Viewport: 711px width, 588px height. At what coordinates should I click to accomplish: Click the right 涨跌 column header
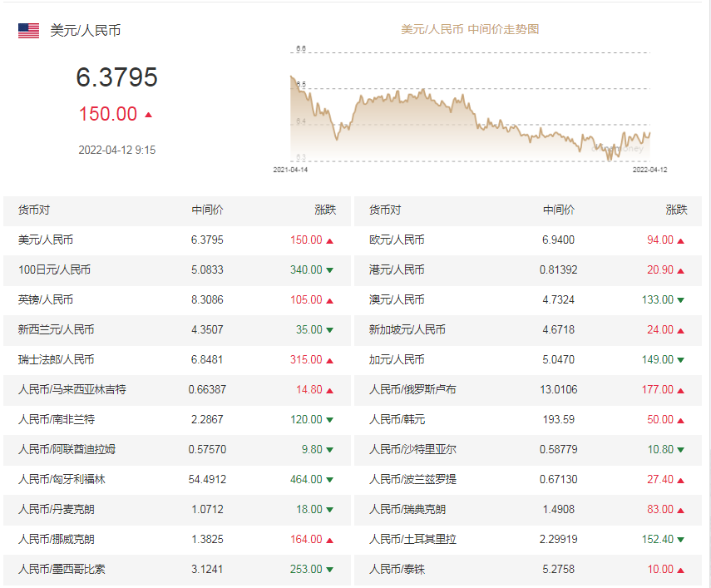(676, 210)
